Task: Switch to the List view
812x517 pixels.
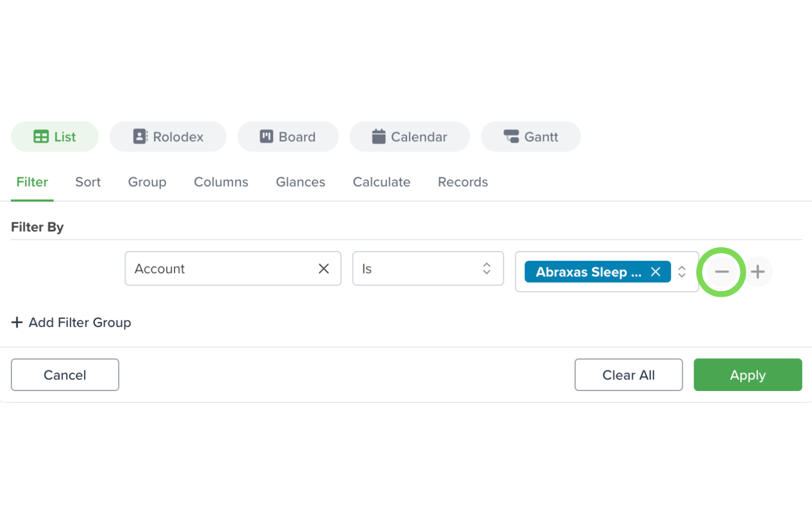Action: pos(54,137)
